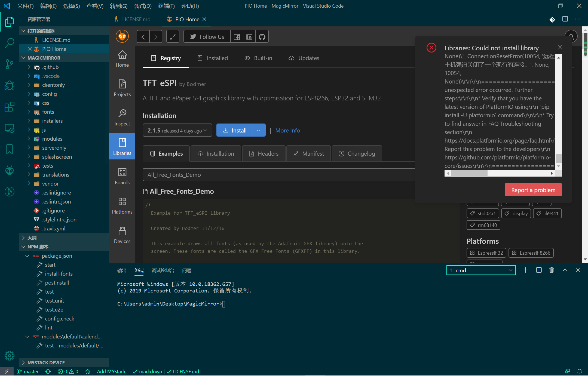
Task: Open the 2.1.5 version dropdown
Action: point(177,130)
